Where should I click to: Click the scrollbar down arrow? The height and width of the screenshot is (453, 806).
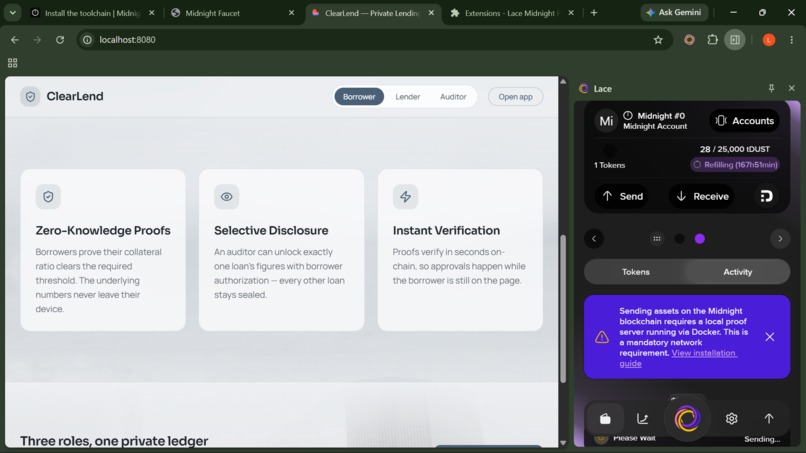pyautogui.click(x=563, y=442)
